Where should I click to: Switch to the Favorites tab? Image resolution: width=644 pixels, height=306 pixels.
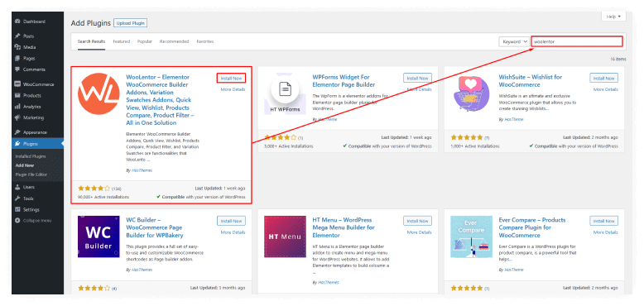205,41
